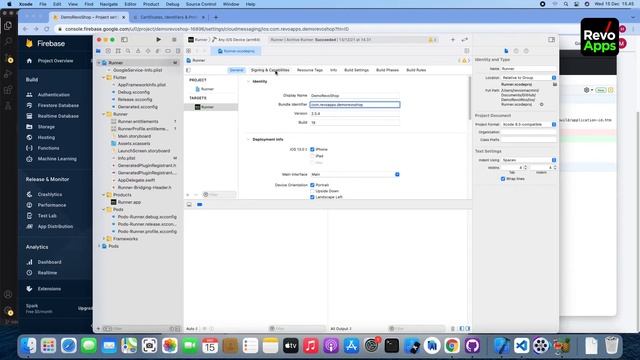Open Realtime Database in Firebase
640x360 pixels.
pyautogui.click(x=58, y=116)
